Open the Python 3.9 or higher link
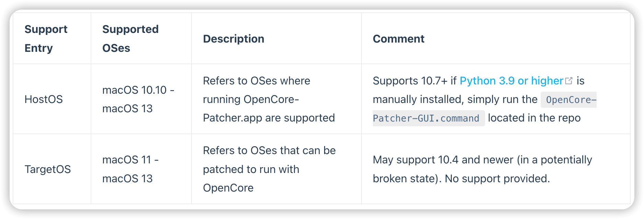This screenshot has height=219, width=644. 511,81
